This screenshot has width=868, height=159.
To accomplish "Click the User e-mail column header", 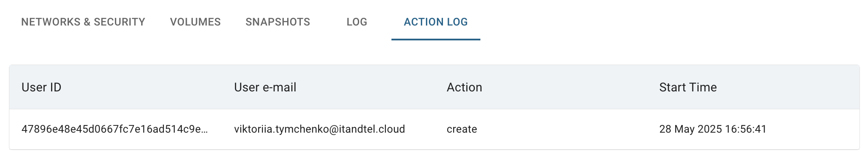I will [x=265, y=87].
